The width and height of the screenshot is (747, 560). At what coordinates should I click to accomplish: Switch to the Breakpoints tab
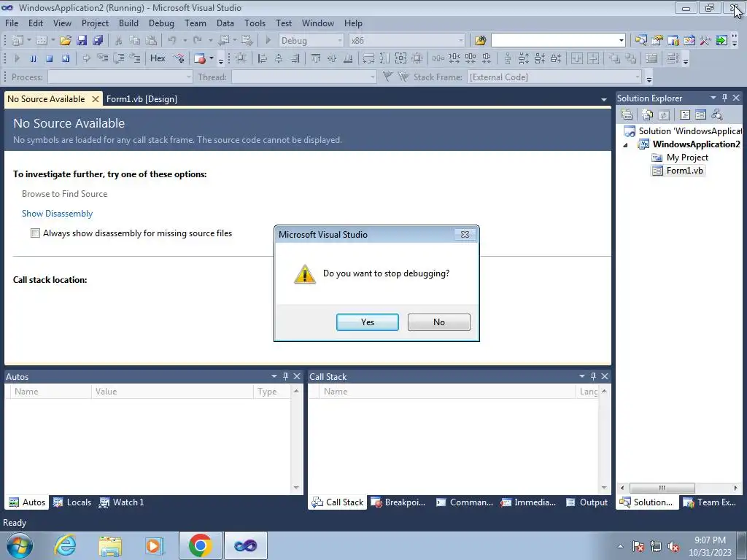coord(398,502)
